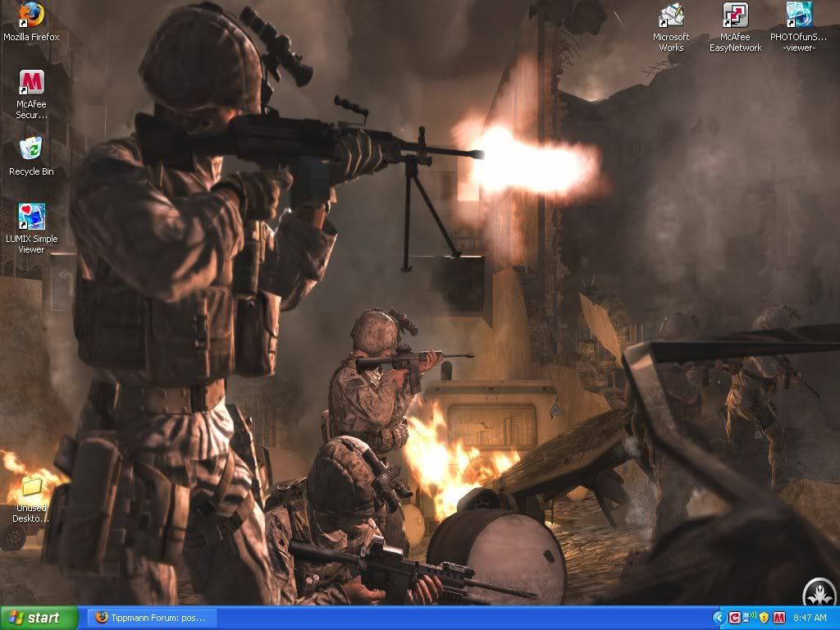Click an empty area of the taskbar
This screenshot has height=630, width=840.
tap(459, 618)
